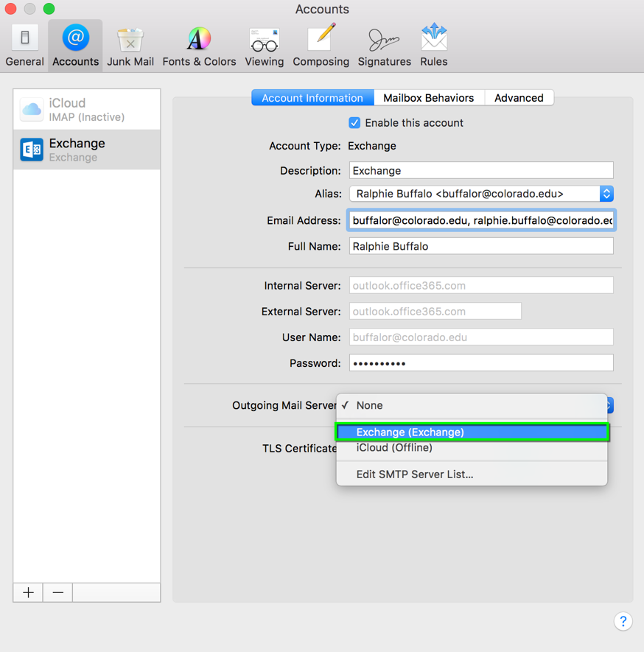Zoom the Accounts window with green button
644x652 pixels.
[x=49, y=9]
